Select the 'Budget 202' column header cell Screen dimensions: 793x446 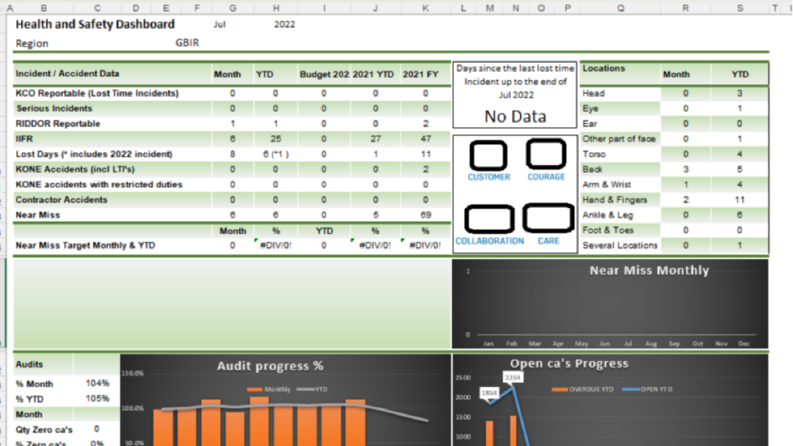click(x=324, y=74)
